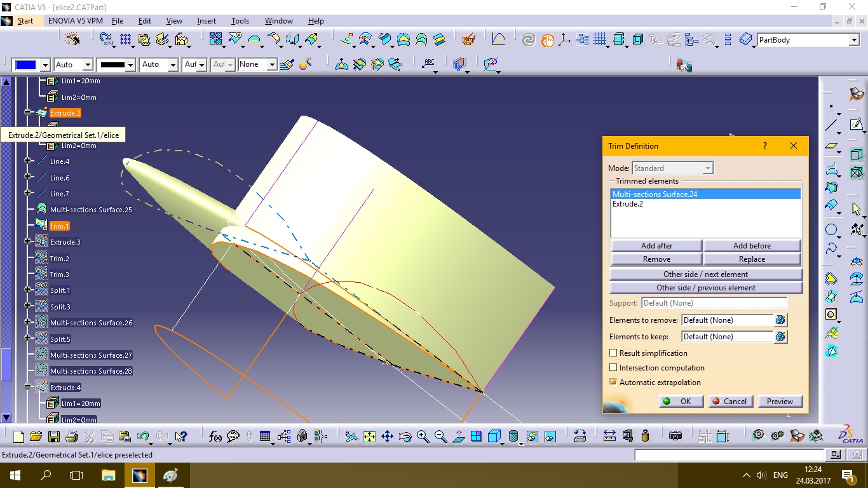The height and width of the screenshot is (488, 868).
Task: Click the Measure Between icon
Action: point(609,437)
